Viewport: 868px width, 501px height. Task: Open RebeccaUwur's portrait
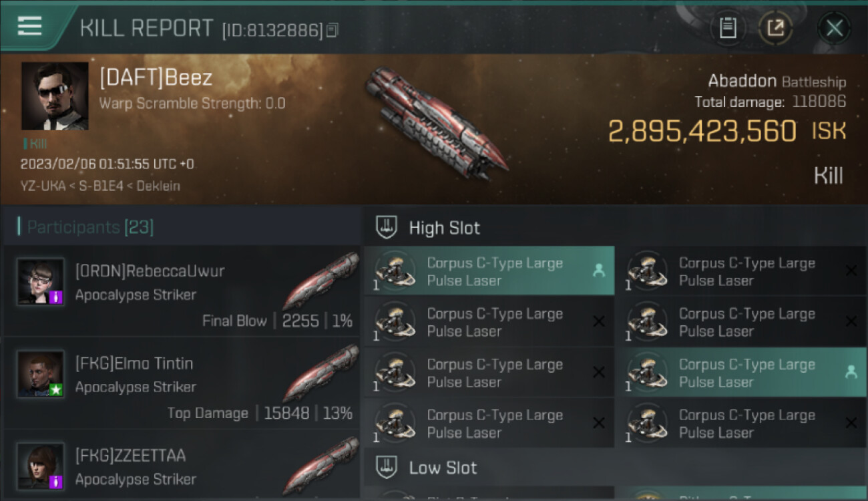tap(41, 282)
